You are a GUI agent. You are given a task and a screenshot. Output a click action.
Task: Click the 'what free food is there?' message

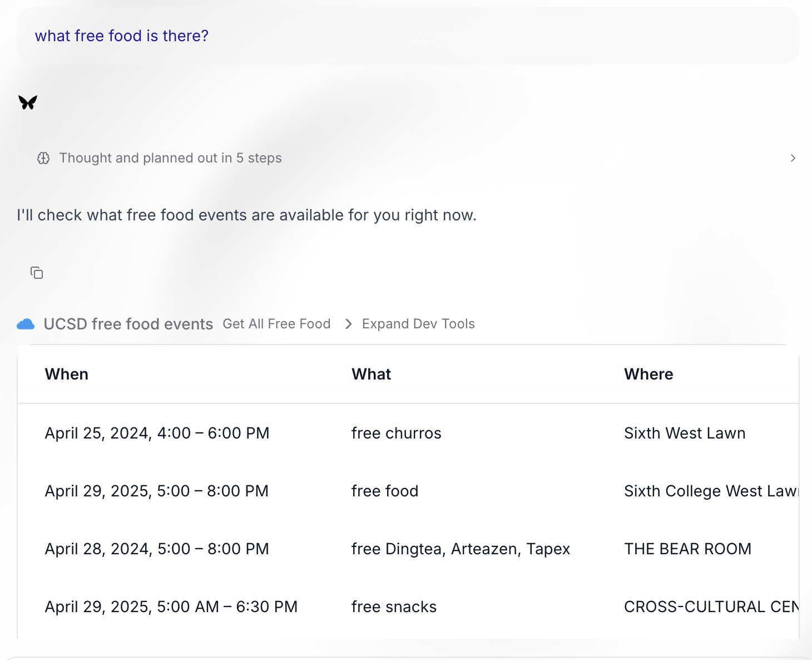point(122,36)
